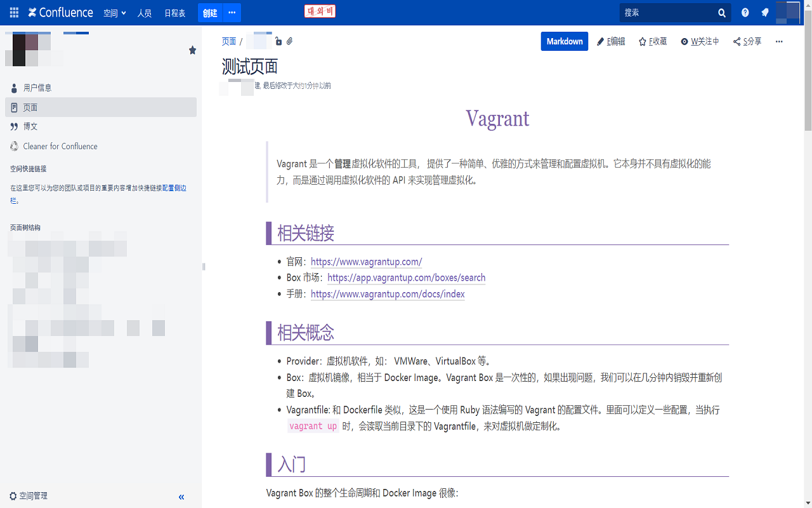Click the page title 测试页面

point(250,66)
